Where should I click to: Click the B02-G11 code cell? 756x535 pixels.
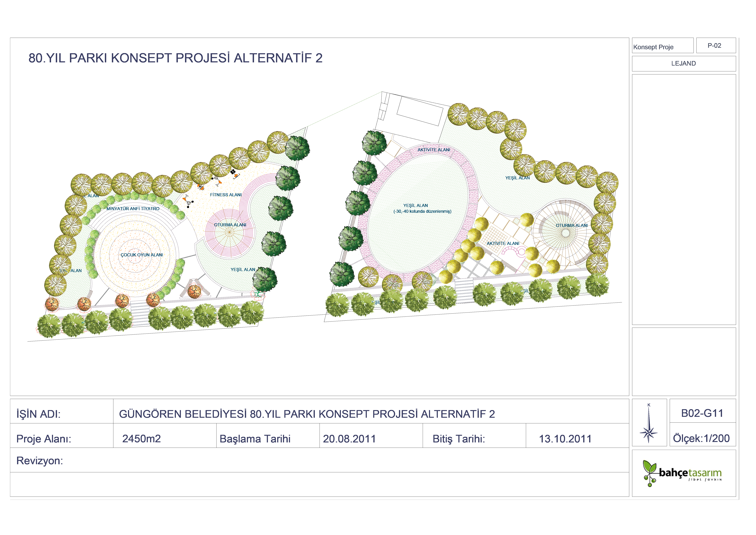point(702,413)
